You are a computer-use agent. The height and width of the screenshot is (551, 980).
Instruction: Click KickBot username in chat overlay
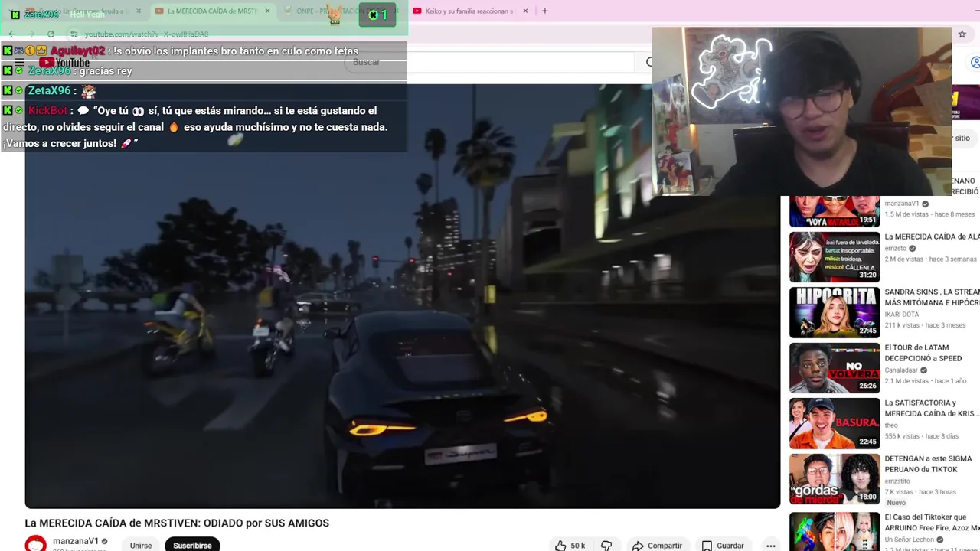[x=48, y=110]
